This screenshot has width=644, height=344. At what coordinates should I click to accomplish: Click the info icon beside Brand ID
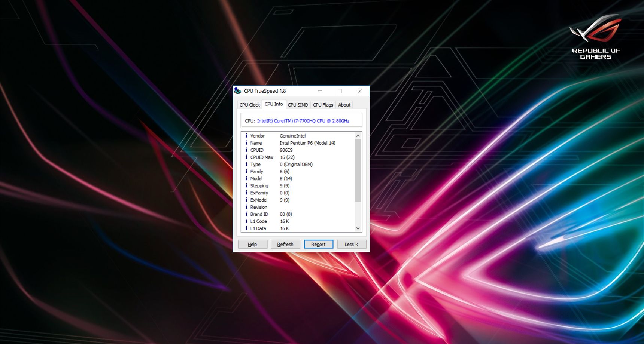pos(246,214)
